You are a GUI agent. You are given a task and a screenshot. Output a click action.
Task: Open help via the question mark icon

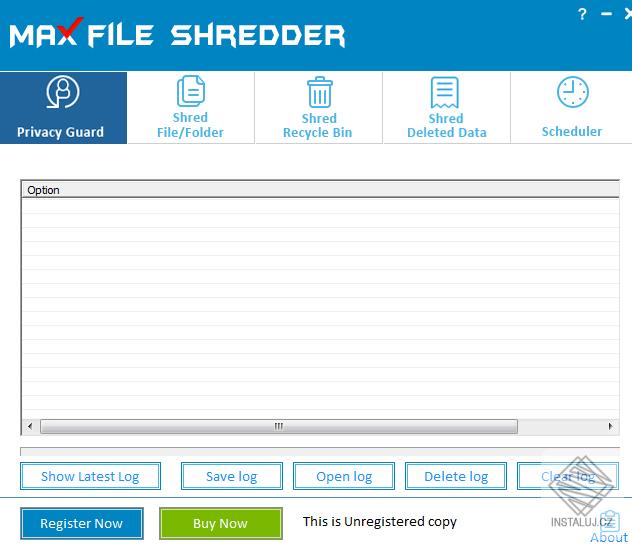point(582,15)
